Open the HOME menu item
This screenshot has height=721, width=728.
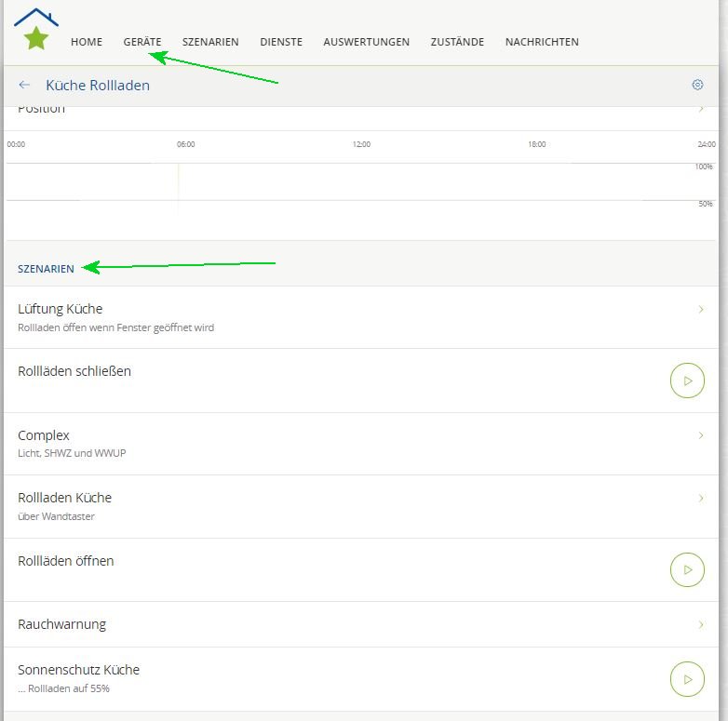pyautogui.click(x=87, y=42)
